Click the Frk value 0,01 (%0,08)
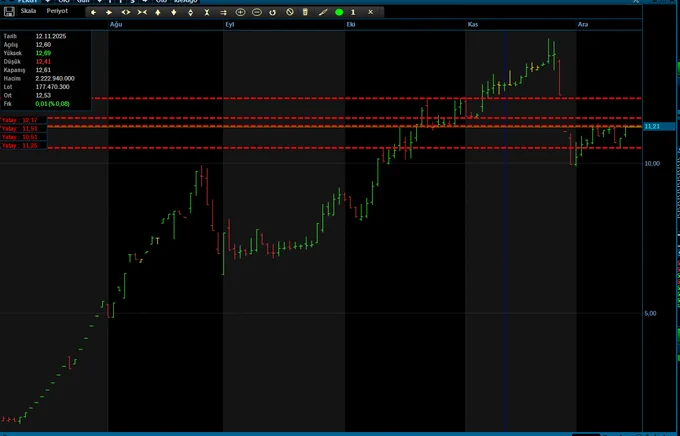 click(x=52, y=104)
